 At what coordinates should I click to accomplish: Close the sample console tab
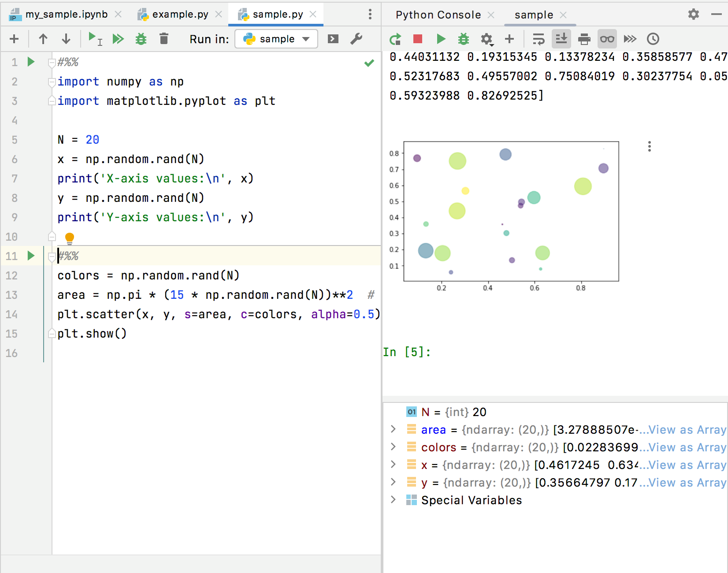(x=563, y=15)
